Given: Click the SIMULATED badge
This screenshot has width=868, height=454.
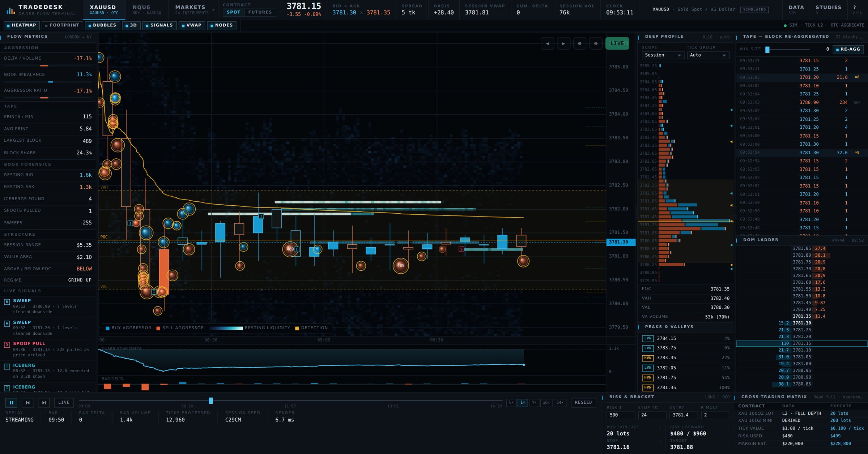Looking at the screenshot, I should point(754,9).
